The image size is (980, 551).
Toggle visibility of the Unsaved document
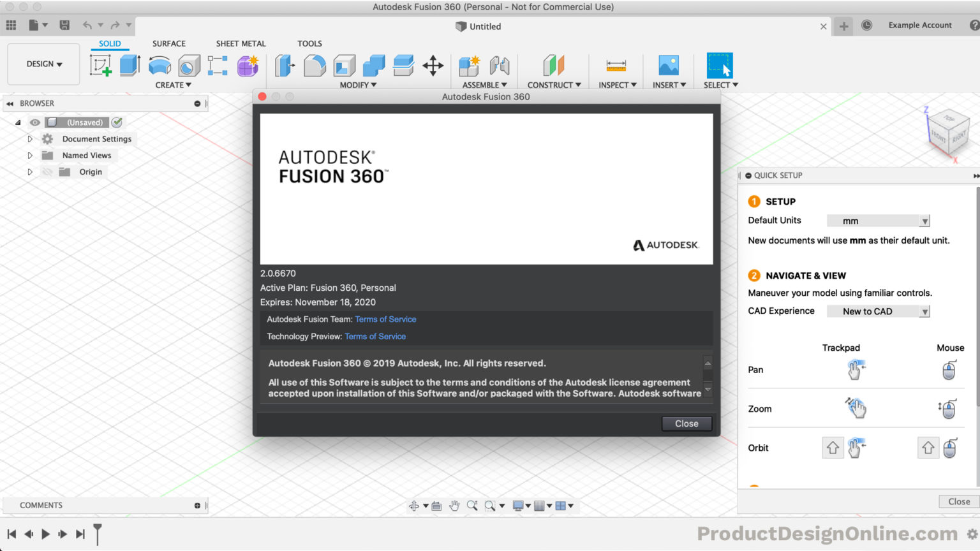point(35,122)
